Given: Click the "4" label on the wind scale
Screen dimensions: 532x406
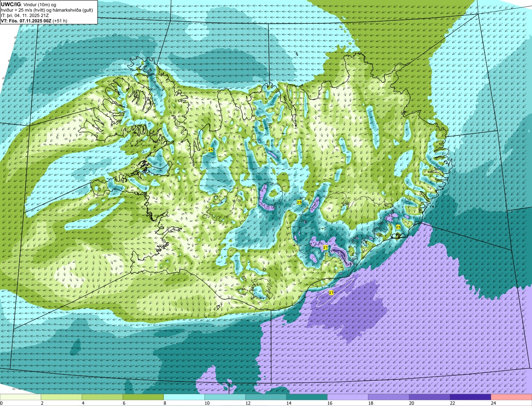Looking at the screenshot, I should tap(83, 403).
